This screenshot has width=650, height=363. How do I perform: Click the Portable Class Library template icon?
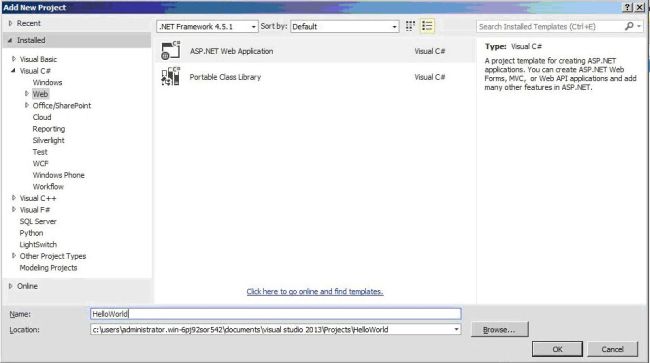pos(171,77)
